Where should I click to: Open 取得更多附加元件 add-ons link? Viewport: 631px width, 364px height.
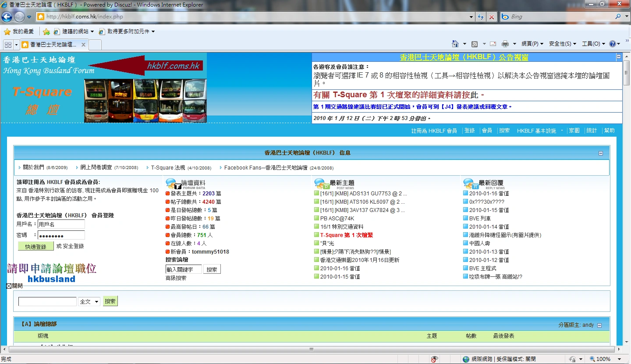(127, 32)
